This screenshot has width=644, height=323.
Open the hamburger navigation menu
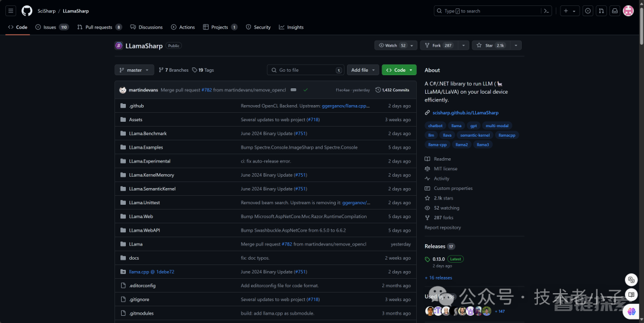(x=11, y=11)
